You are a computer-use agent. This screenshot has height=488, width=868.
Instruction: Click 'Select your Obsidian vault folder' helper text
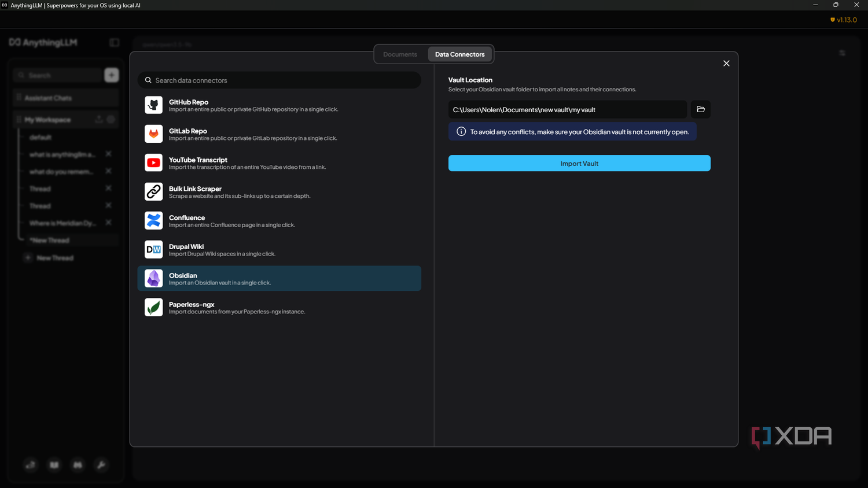(x=542, y=90)
